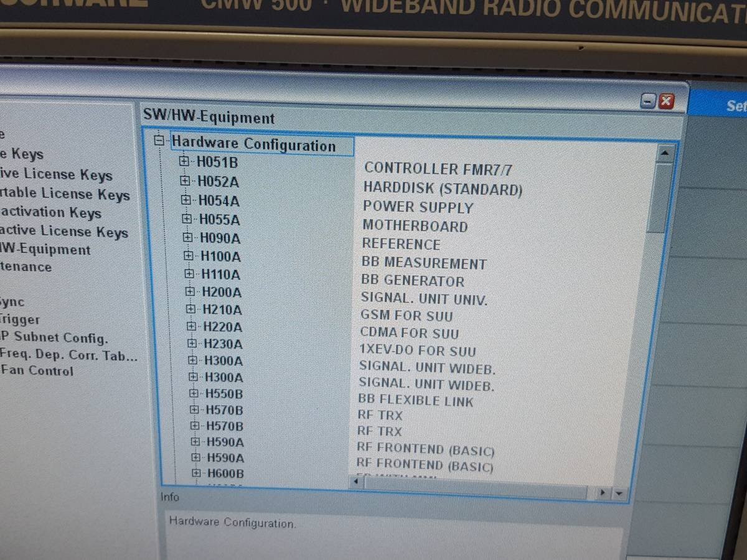747x560 pixels.
Task: Select the H550B hardware entry label
Action: (225, 394)
